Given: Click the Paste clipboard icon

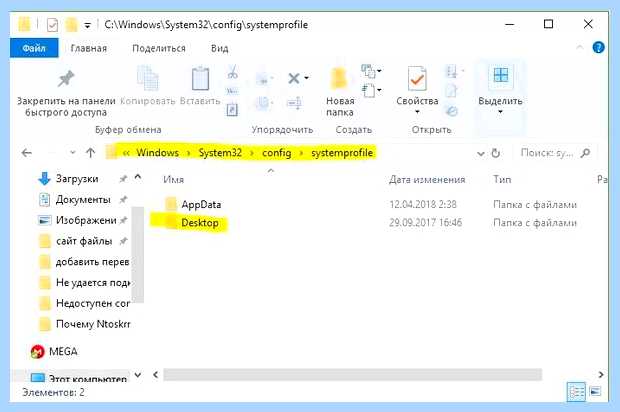Looking at the screenshot, I should pos(200,78).
